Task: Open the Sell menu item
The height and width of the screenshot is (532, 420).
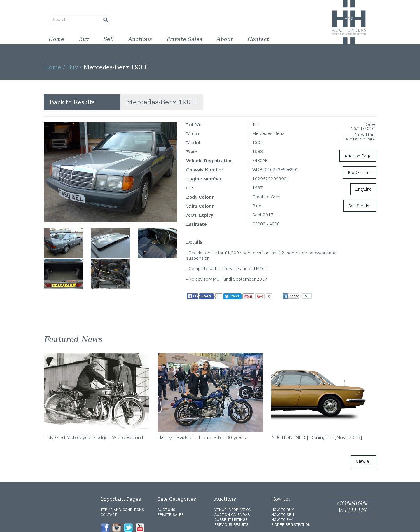Action: point(108,39)
